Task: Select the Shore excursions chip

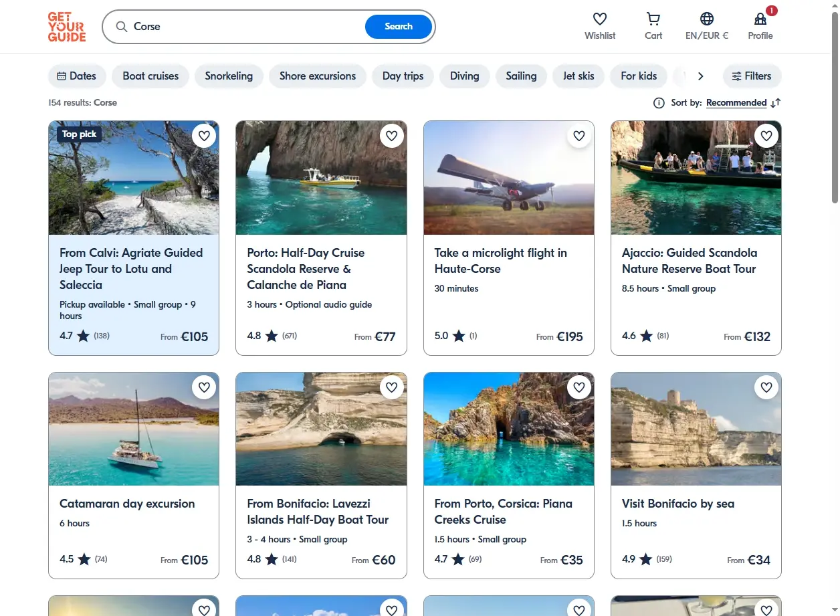Action: 318,76
